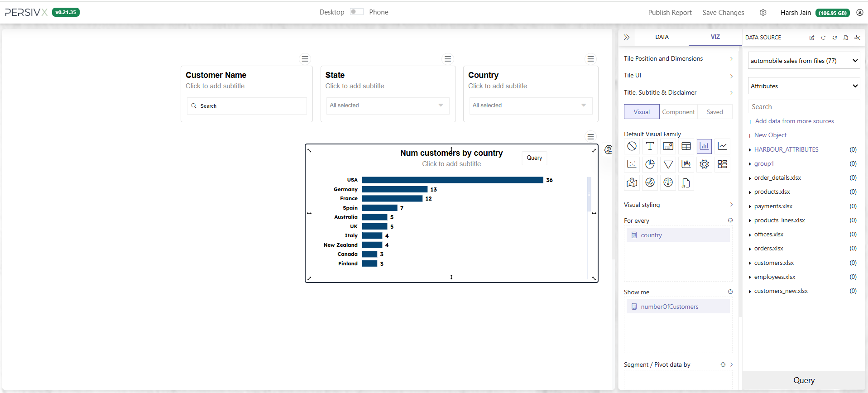Viewport: 868px width, 393px height.
Task: Select the table visual icon
Action: point(686,146)
